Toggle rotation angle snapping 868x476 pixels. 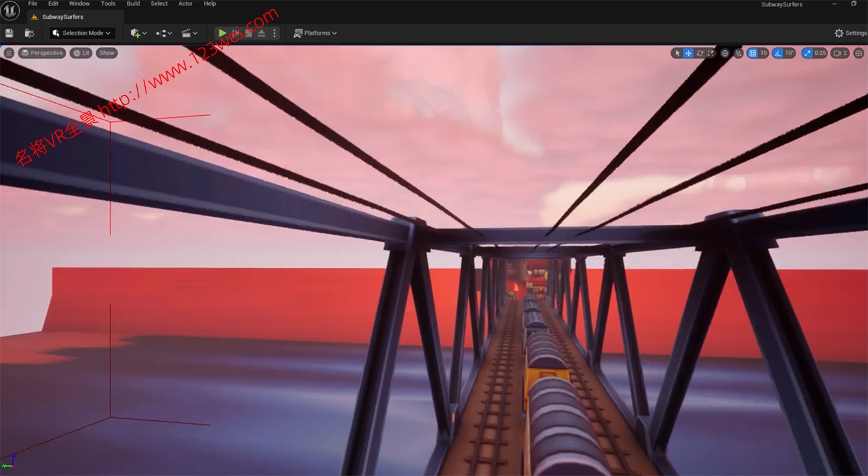pyautogui.click(x=778, y=53)
